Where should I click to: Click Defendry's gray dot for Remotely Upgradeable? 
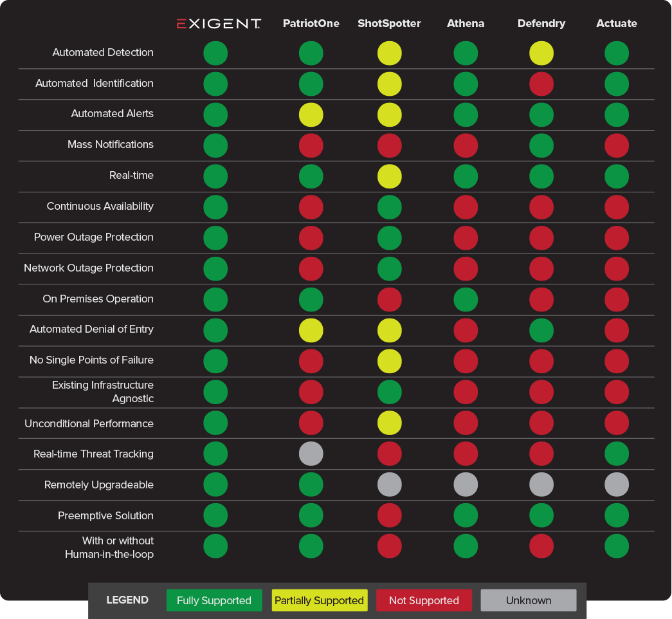point(541,485)
